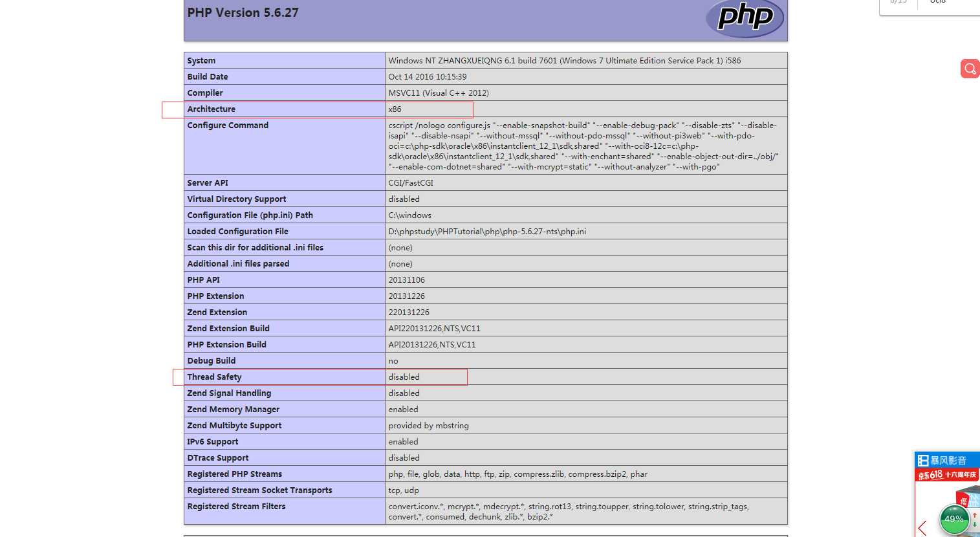The width and height of the screenshot is (980, 537).
Task: Click the PHP API label
Action: pyautogui.click(x=204, y=280)
